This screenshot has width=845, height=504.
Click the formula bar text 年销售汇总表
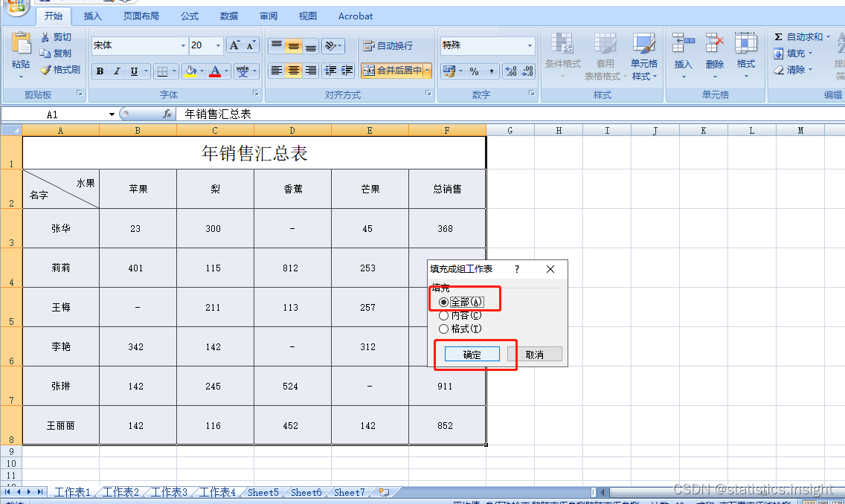click(x=218, y=114)
